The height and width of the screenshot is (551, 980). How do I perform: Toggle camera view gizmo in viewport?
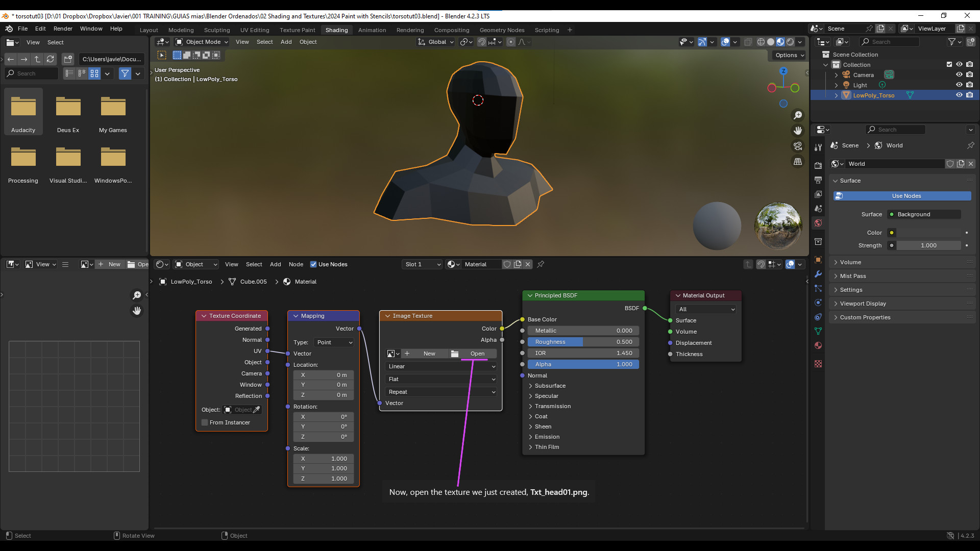(x=798, y=146)
